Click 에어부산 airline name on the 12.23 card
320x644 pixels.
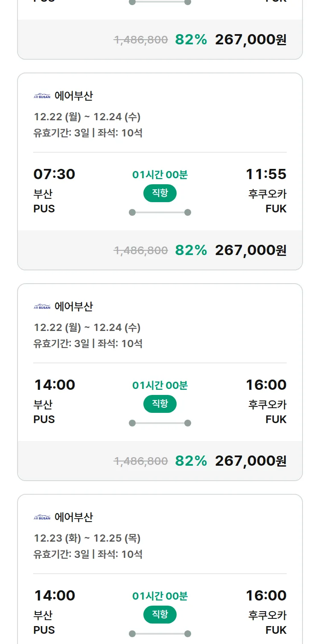(x=74, y=517)
